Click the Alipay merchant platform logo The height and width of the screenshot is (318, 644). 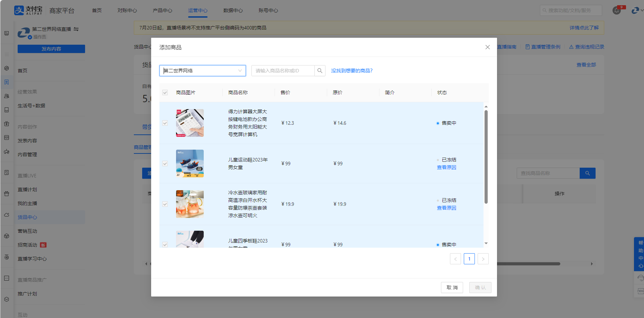(x=28, y=10)
